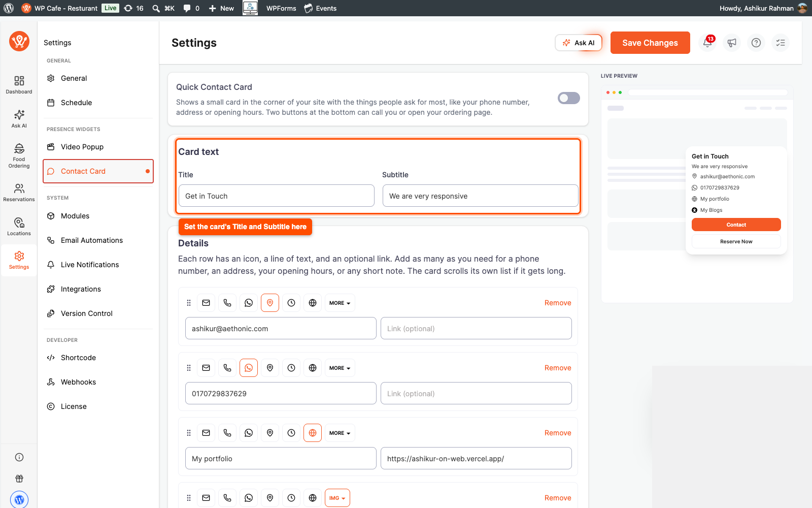This screenshot has width=812, height=508.
Task: Select globe icon in My portfolio row
Action: [313, 433]
